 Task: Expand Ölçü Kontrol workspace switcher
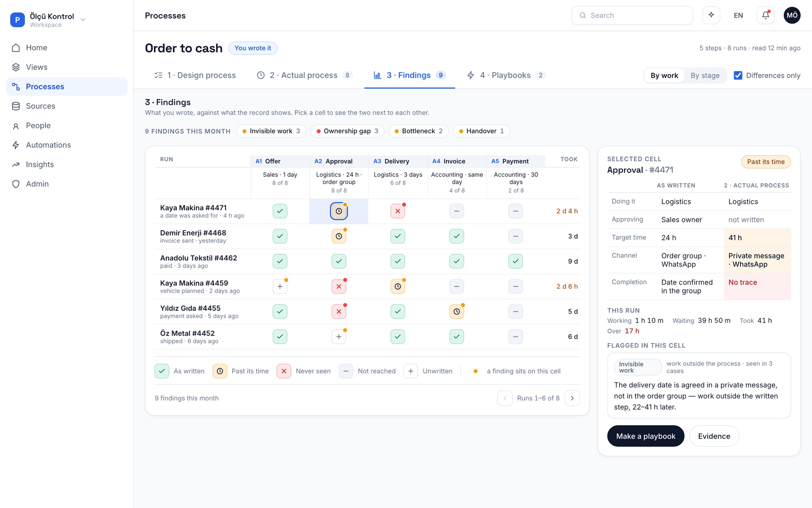[48, 20]
